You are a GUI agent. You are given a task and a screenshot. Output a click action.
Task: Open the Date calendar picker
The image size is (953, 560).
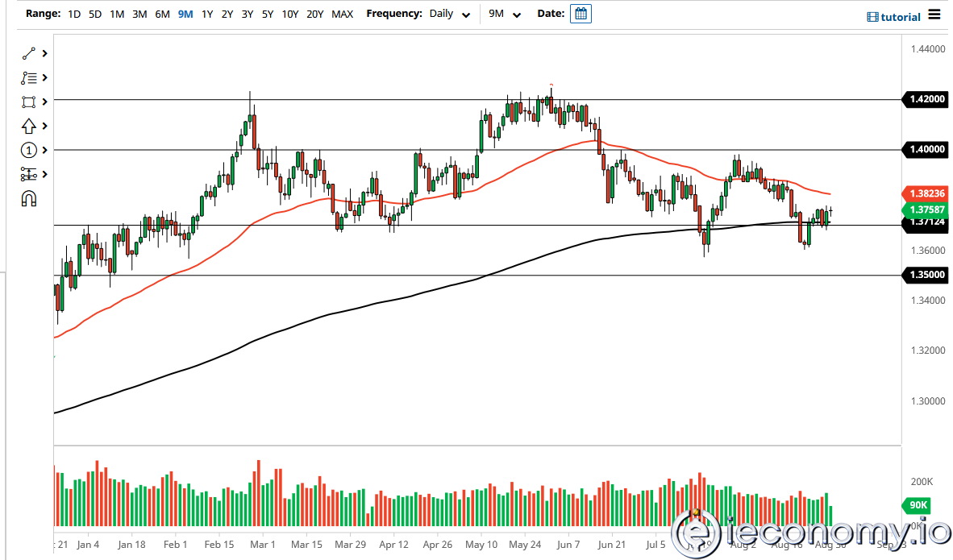coord(581,13)
